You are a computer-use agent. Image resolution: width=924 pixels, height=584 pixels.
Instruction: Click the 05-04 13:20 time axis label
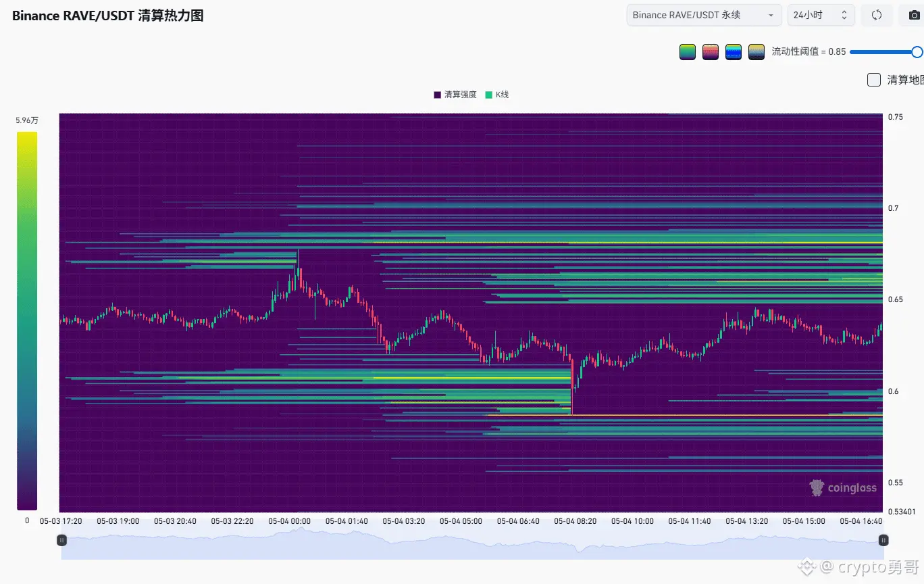(747, 521)
